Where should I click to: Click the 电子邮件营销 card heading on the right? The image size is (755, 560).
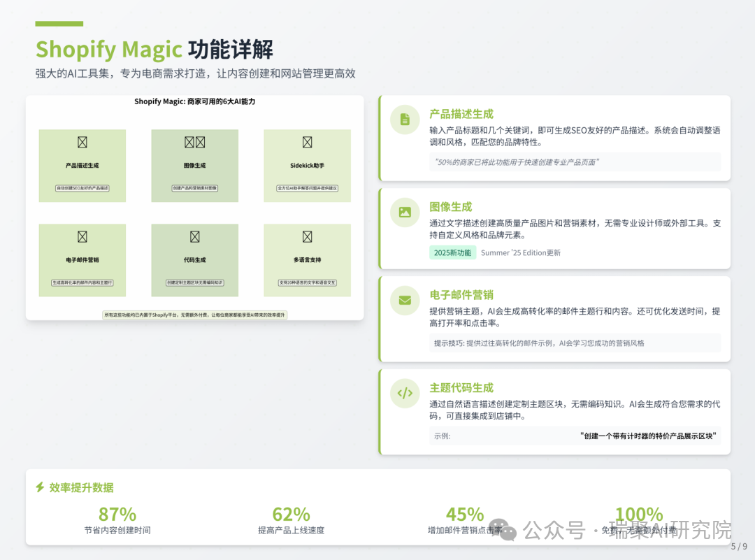(x=461, y=295)
